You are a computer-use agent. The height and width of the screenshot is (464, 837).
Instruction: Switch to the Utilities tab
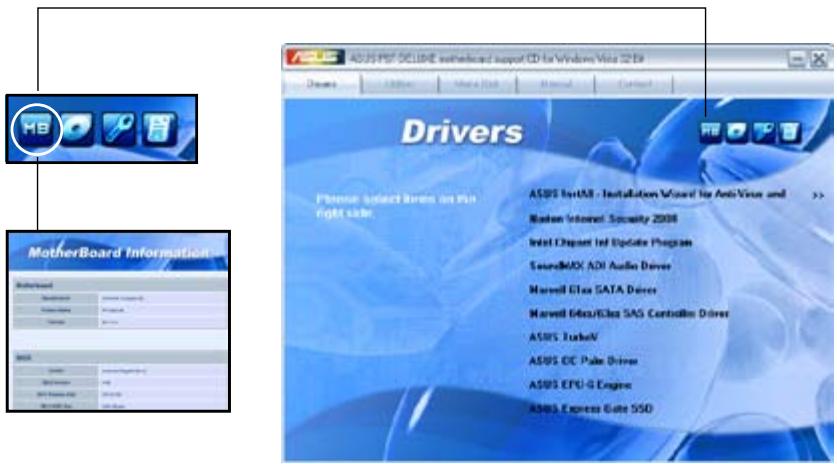[399, 84]
